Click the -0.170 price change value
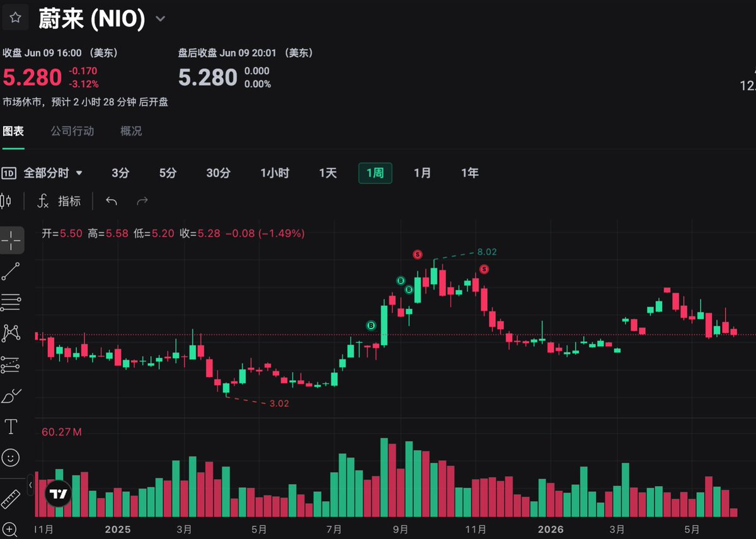Image resolution: width=756 pixels, height=539 pixels. point(83,71)
